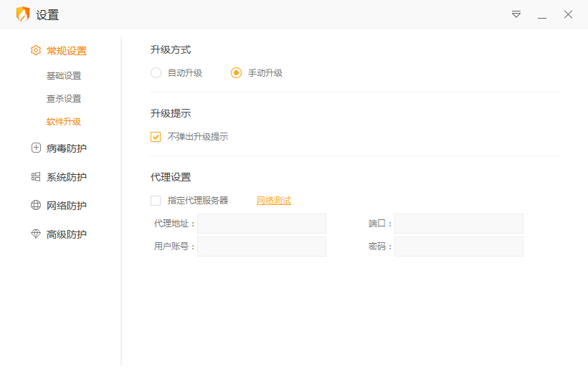588x387 pixels.
Task: Click the 端口 input field
Action: click(459, 224)
